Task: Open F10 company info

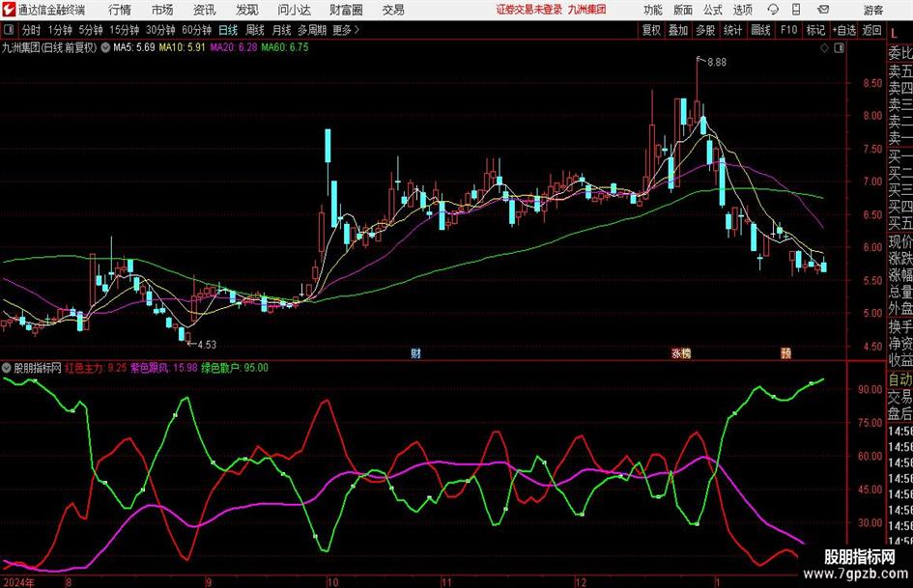Action: [x=789, y=30]
